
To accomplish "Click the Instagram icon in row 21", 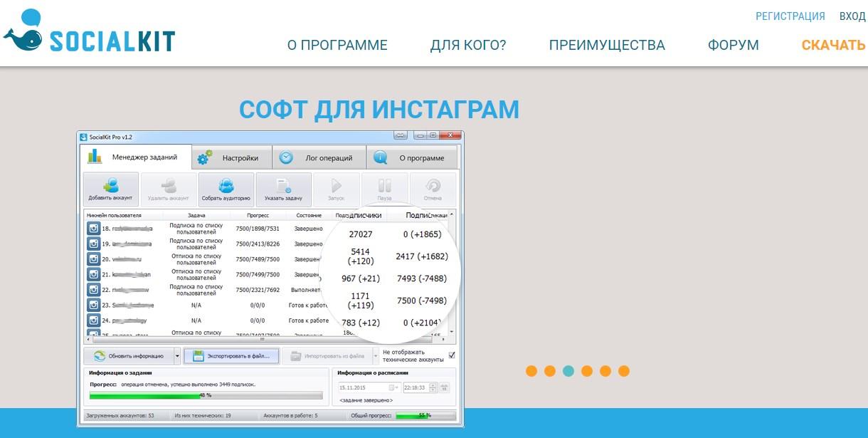I will coord(93,274).
